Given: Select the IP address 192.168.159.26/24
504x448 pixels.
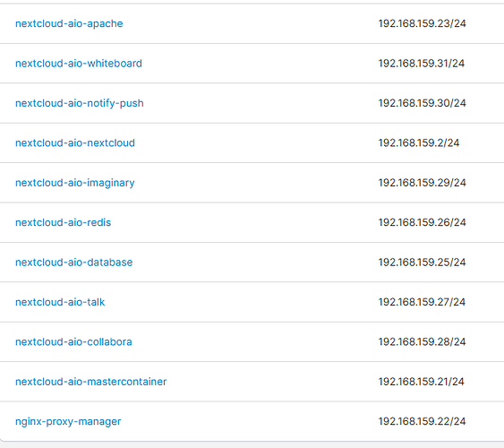Looking at the screenshot, I should pyautogui.click(x=422, y=222).
